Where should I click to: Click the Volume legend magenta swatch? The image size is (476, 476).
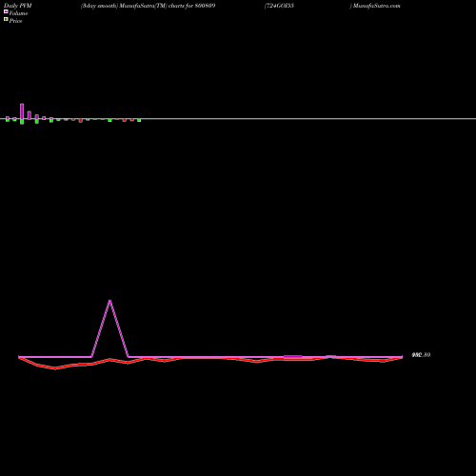tap(6, 11)
